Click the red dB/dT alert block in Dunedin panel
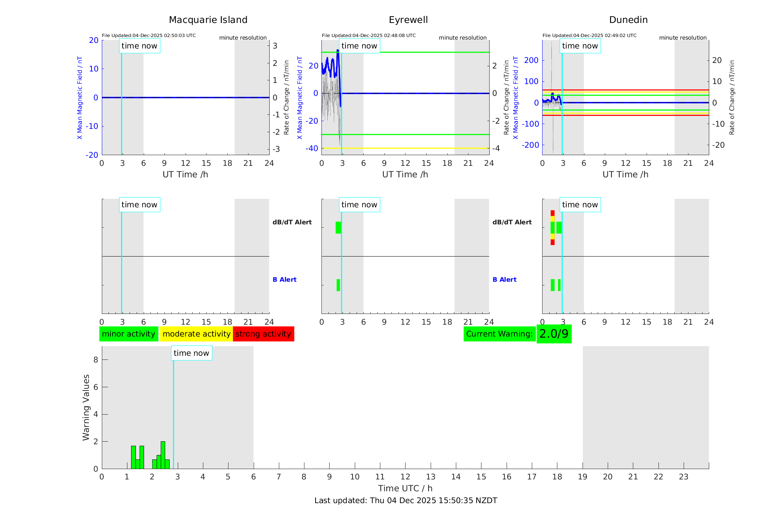This screenshot has height=532, width=784. [553, 213]
